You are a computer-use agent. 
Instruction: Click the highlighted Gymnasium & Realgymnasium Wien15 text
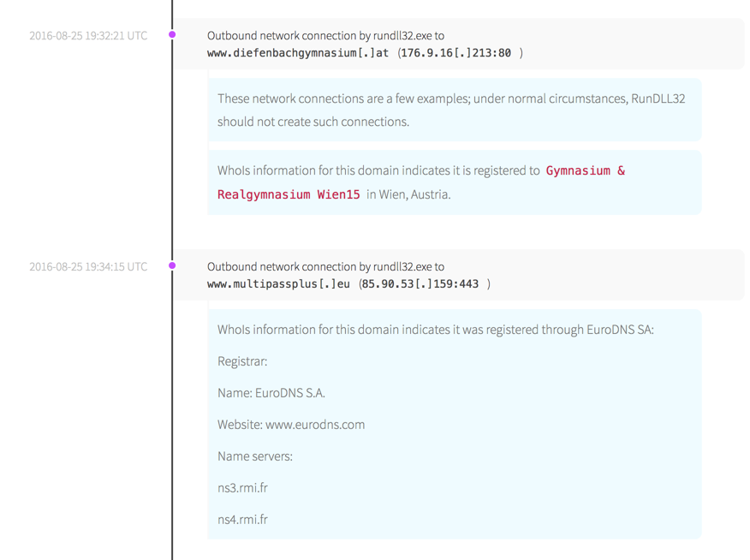click(x=585, y=171)
